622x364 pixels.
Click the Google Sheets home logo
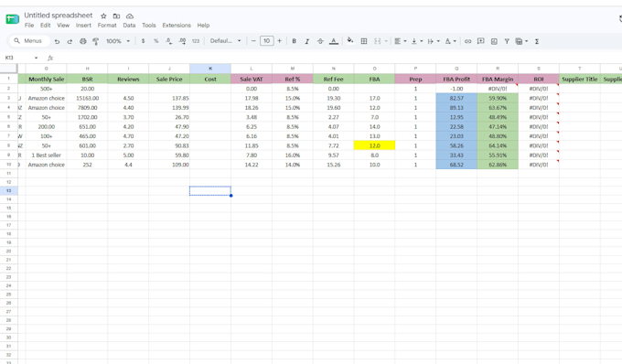[x=12, y=19]
